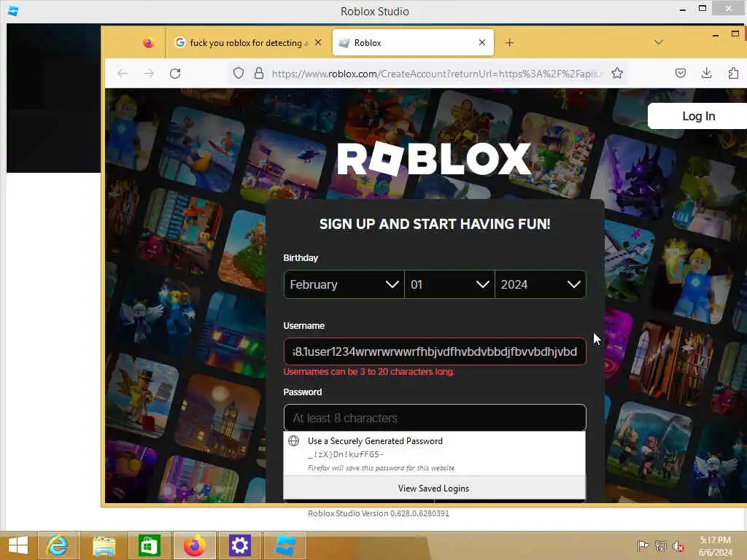Screen dimensions: 747x560
Task: Click the taskbar clock showing 5:17 PM
Action: [x=715, y=545]
